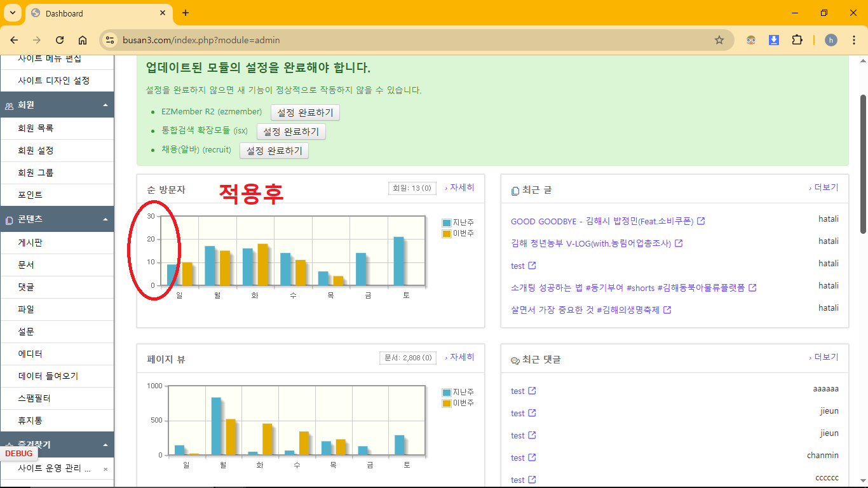Image resolution: width=868 pixels, height=488 pixels.
Task: Click the browser address bar URL field
Action: click(x=254, y=39)
